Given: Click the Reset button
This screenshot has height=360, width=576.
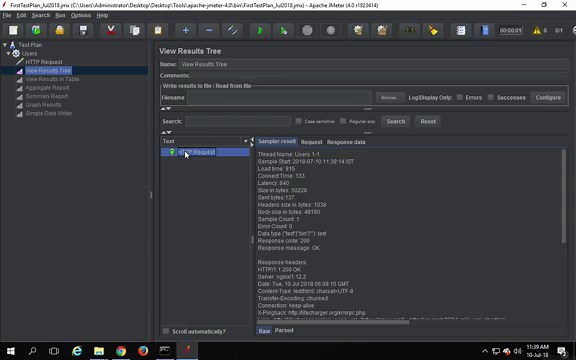Looking at the screenshot, I should (x=428, y=121).
